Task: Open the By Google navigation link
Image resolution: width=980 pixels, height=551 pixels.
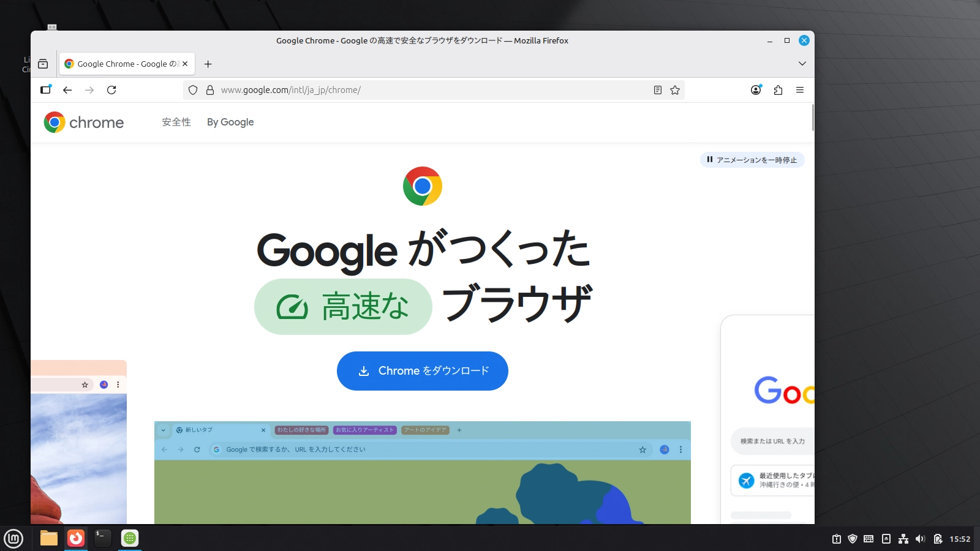Action: [230, 122]
